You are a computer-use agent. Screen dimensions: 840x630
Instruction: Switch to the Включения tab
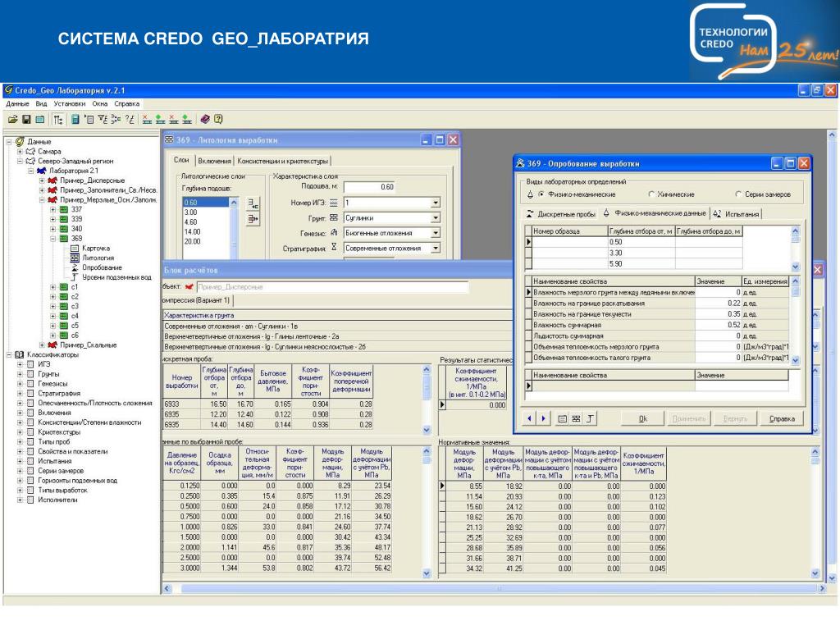[x=214, y=161]
